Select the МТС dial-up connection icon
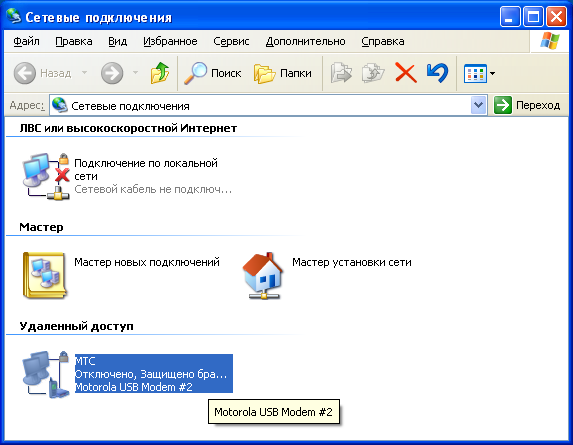 point(46,374)
